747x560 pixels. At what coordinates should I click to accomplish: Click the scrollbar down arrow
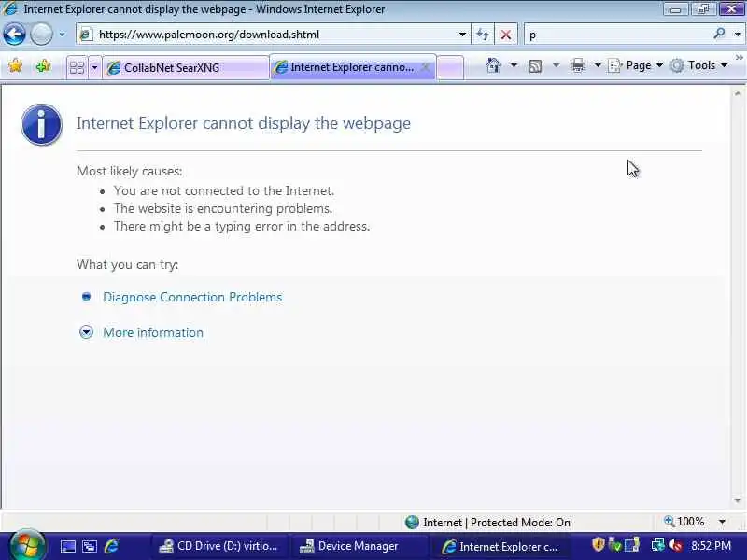pos(738,501)
